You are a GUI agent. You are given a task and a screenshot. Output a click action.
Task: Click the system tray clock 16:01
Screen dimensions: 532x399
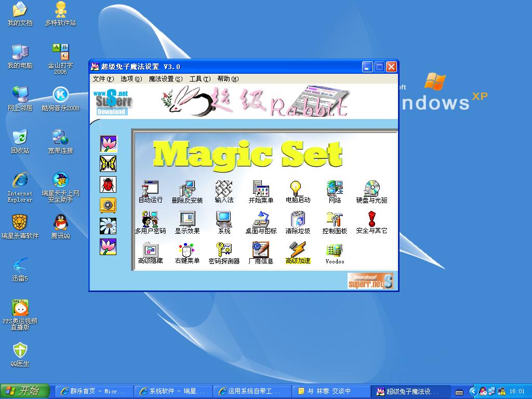click(517, 391)
